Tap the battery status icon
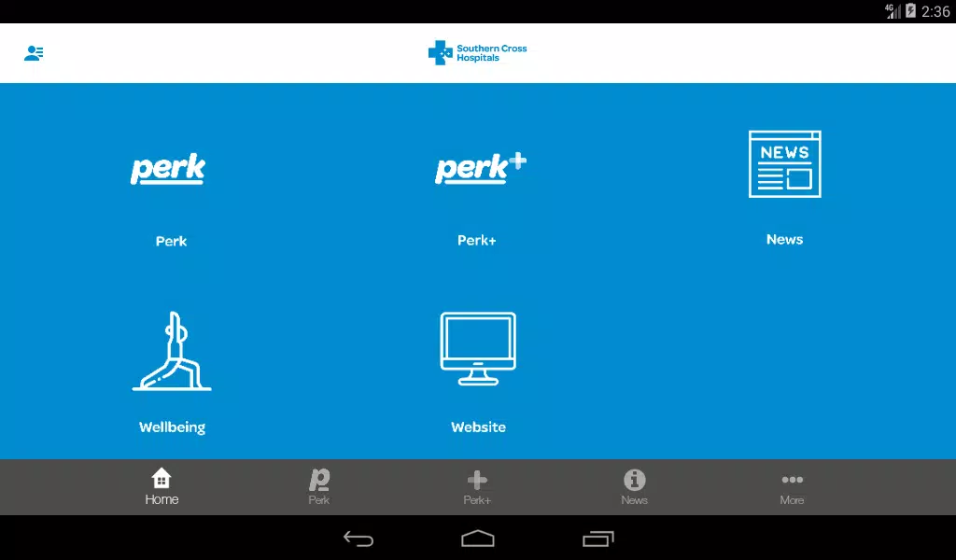The image size is (956, 560). 910,10
